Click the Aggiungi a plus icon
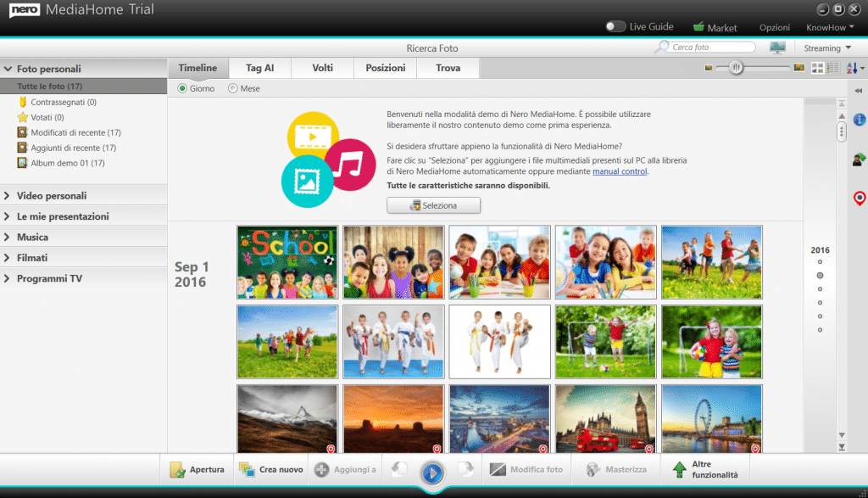The width and height of the screenshot is (868, 498). pos(321,470)
